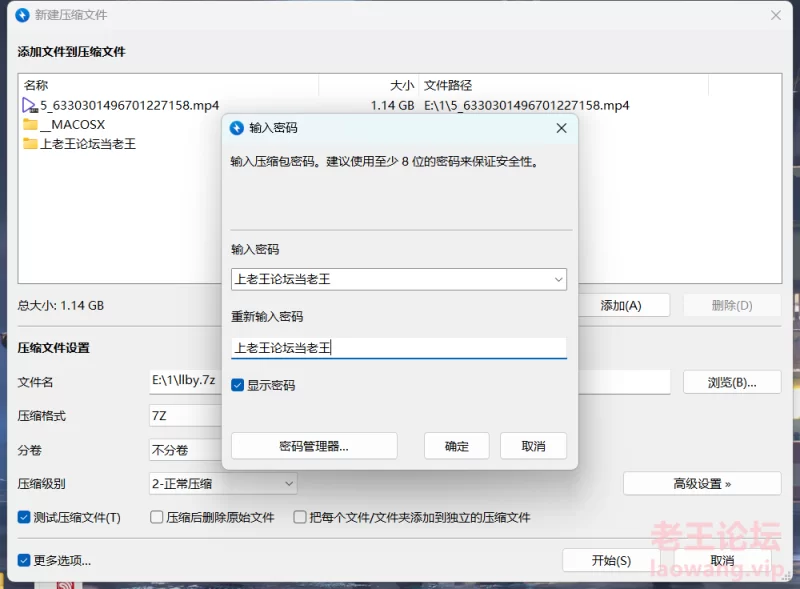Image resolution: width=800 pixels, height=589 pixels.
Task: Focus the 重新输入密码 input field
Action: coord(398,348)
